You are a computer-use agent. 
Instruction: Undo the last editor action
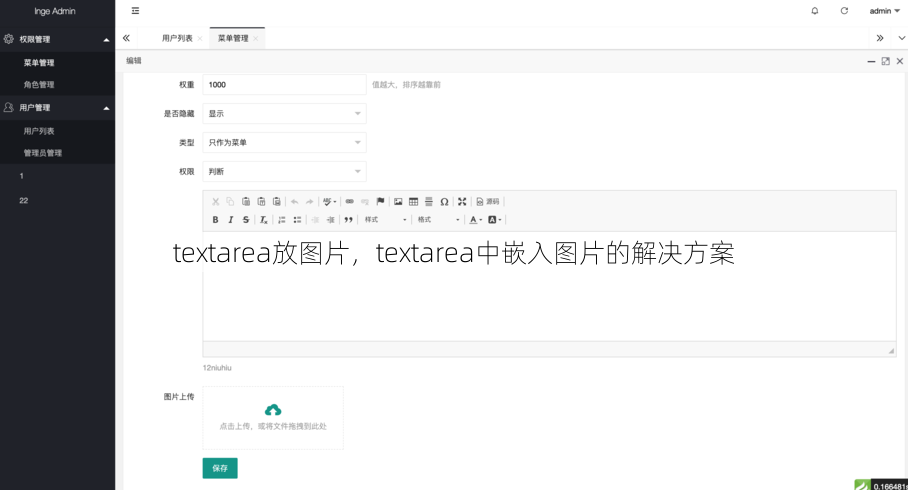[294, 202]
